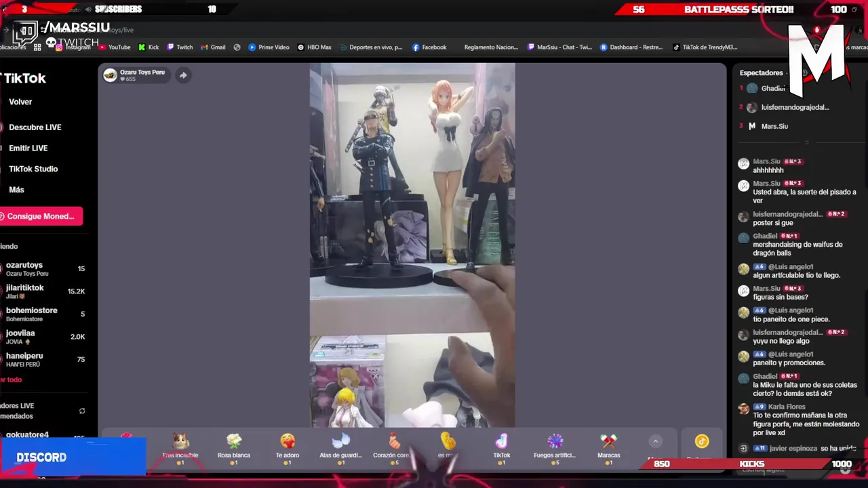Select viewer Mars.Siu in spectators list
Image resolution: width=868 pixels, height=488 pixels.
(774, 126)
